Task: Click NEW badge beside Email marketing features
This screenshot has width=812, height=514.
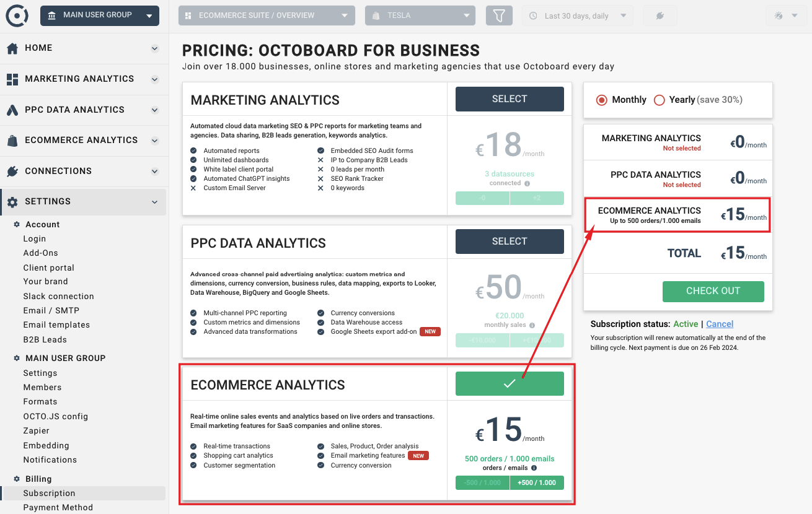Action: pos(419,456)
